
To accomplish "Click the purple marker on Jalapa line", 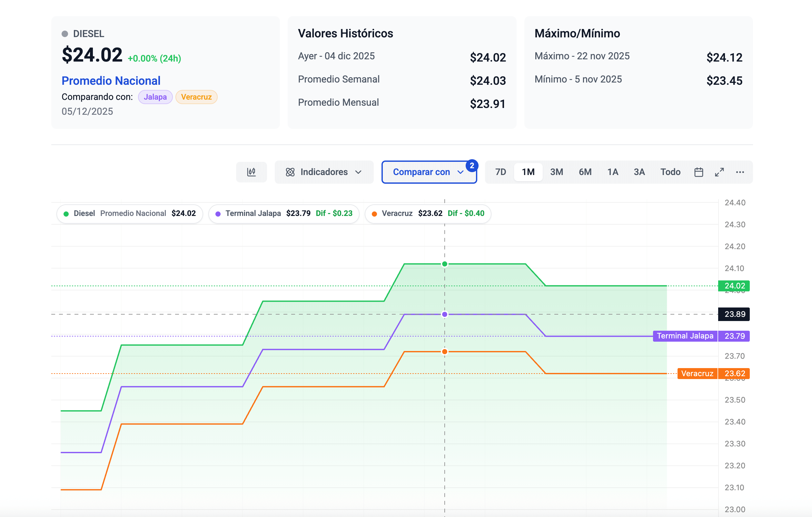I will pos(445,315).
